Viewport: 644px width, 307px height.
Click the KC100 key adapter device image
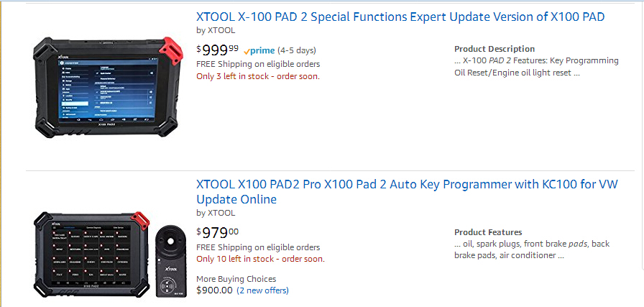171,263
